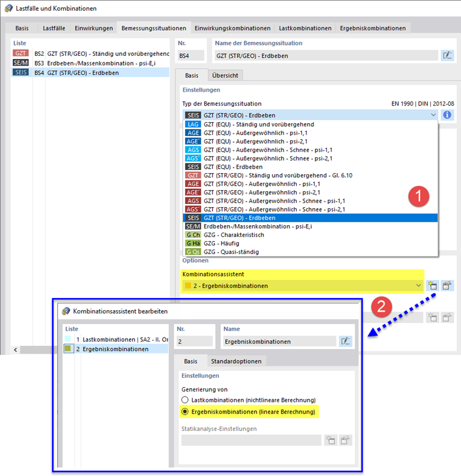Click SEIS badge of BS4 in list
Viewport: 461px width, 476px height.
[21, 73]
